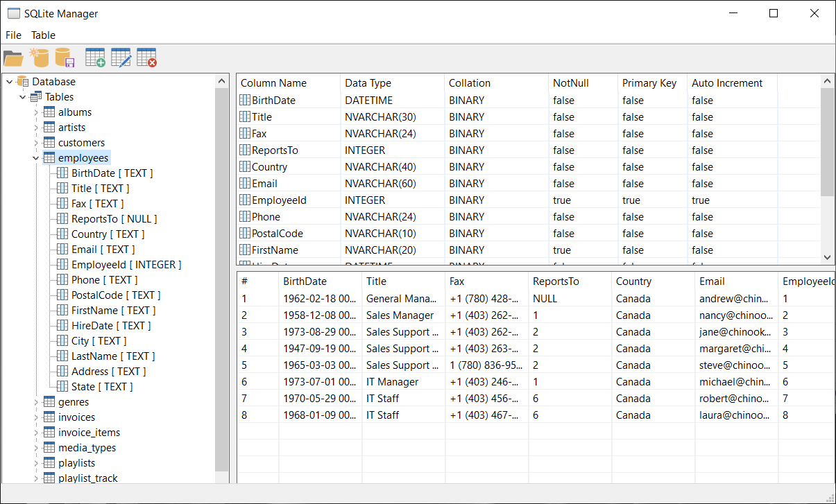Image resolution: width=836 pixels, height=504 pixels.
Task: Click the albums table icon
Action: point(49,112)
